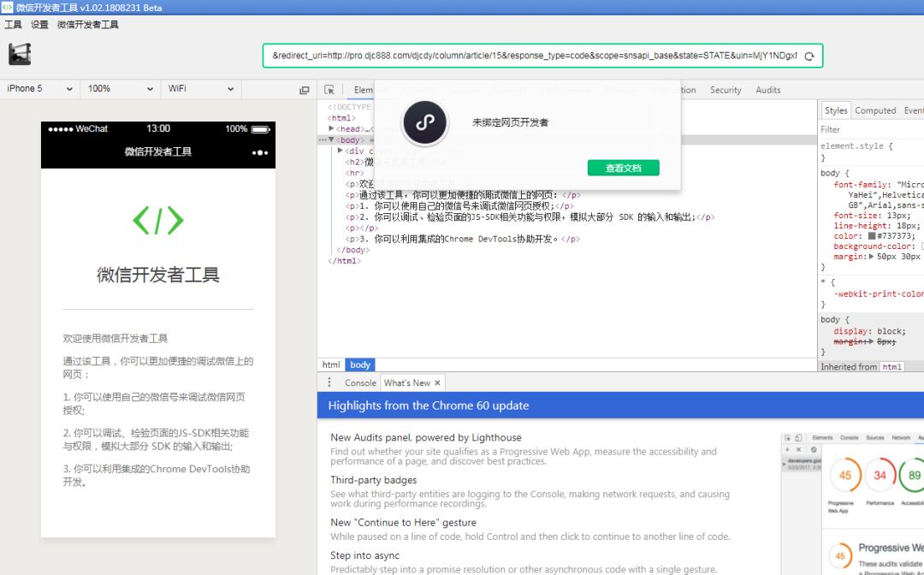
Task: Click the WeChat DevTools title bar logo
Action: pos(7,7)
